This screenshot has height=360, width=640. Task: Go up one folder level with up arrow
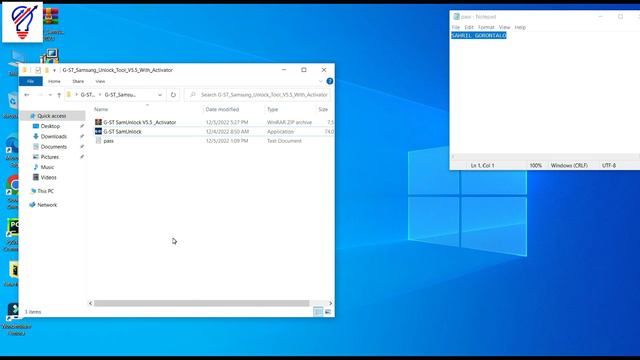(59, 95)
